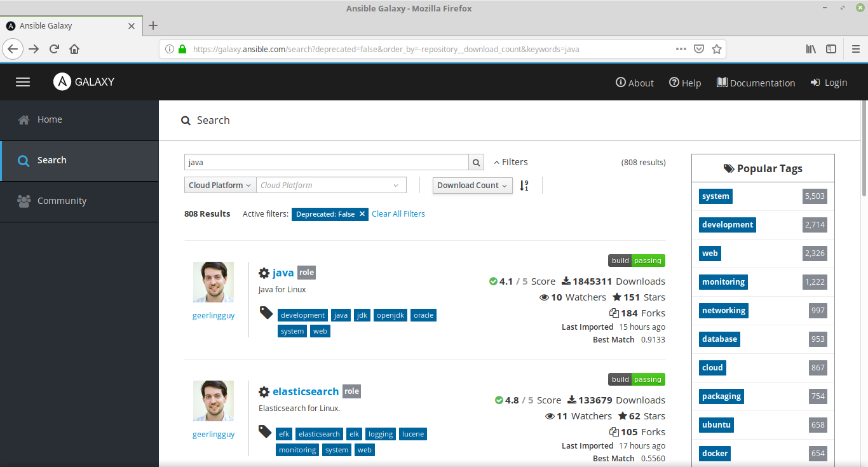Select the monitoring popular tag
The width and height of the screenshot is (868, 467).
tap(723, 282)
